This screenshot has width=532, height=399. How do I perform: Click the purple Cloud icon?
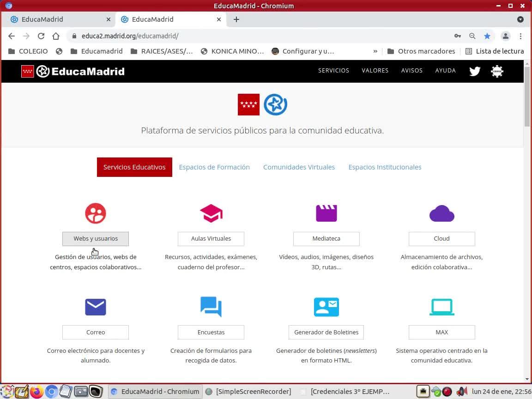(442, 213)
